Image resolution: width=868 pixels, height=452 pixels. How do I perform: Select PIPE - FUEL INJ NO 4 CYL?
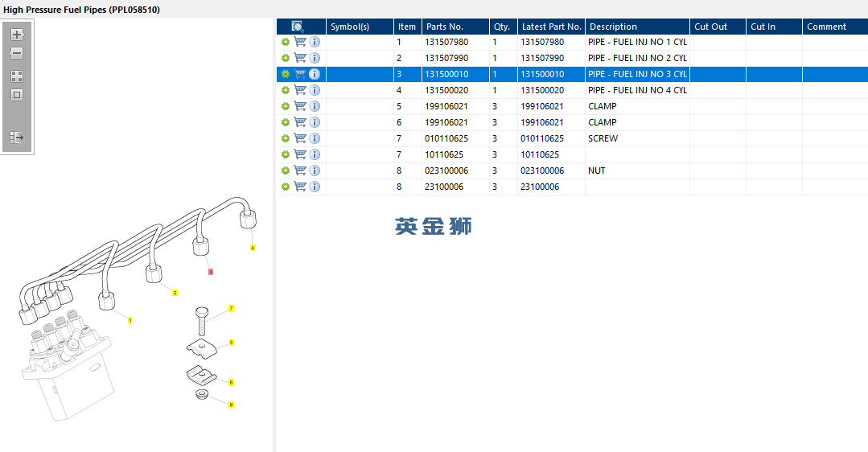tap(637, 90)
